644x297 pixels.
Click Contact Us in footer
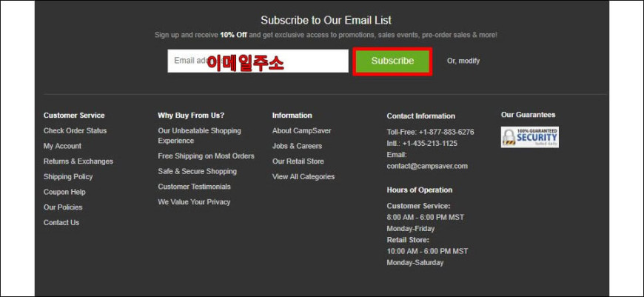click(x=61, y=222)
